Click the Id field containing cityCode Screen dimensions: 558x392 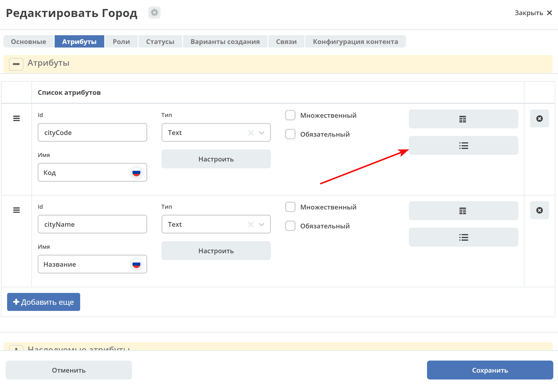[92, 132]
